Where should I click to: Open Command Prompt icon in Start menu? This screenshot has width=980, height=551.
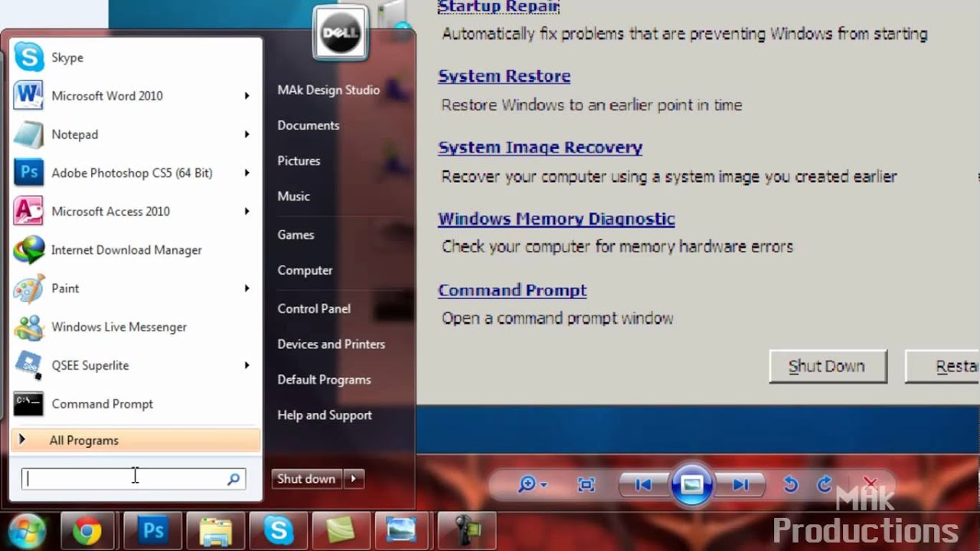pos(29,404)
